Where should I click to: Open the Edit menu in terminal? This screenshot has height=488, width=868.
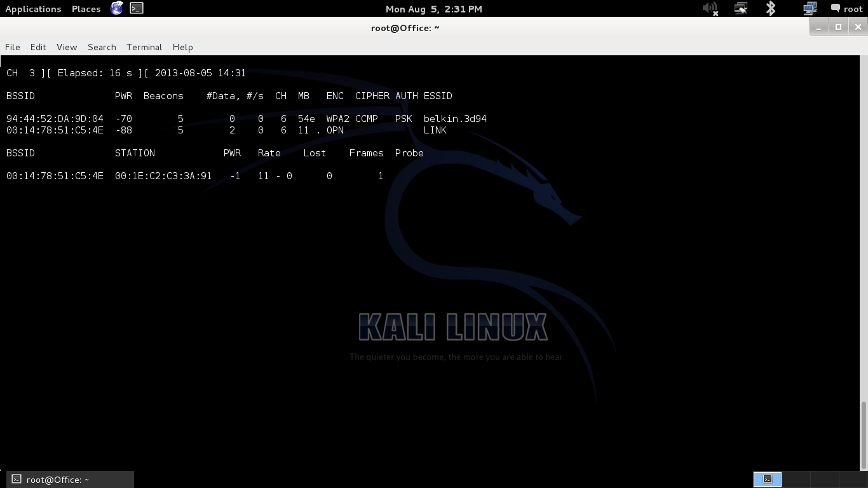point(38,47)
